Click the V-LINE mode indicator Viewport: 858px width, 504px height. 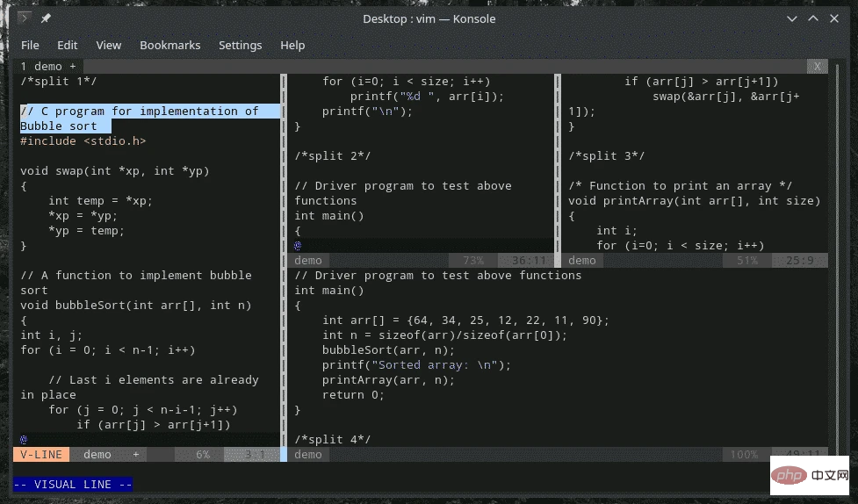[x=40, y=454]
